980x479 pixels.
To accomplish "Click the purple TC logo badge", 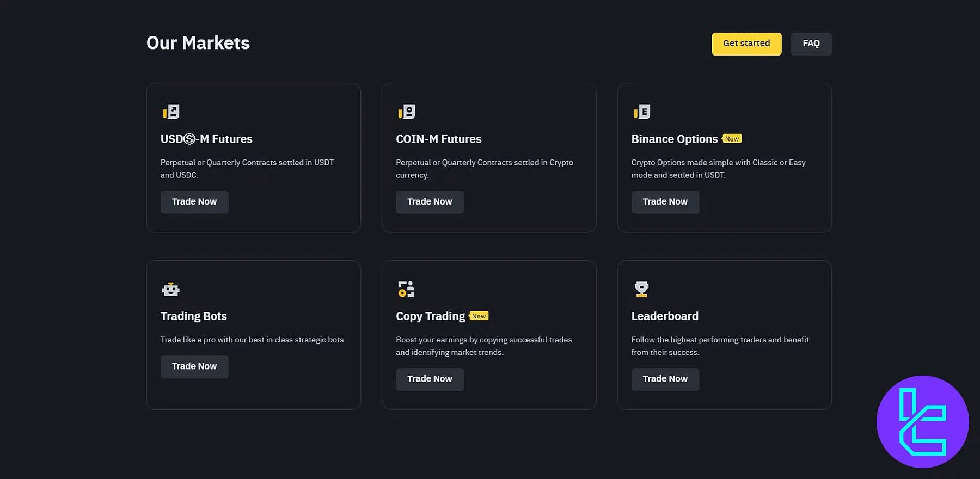I will point(922,422).
